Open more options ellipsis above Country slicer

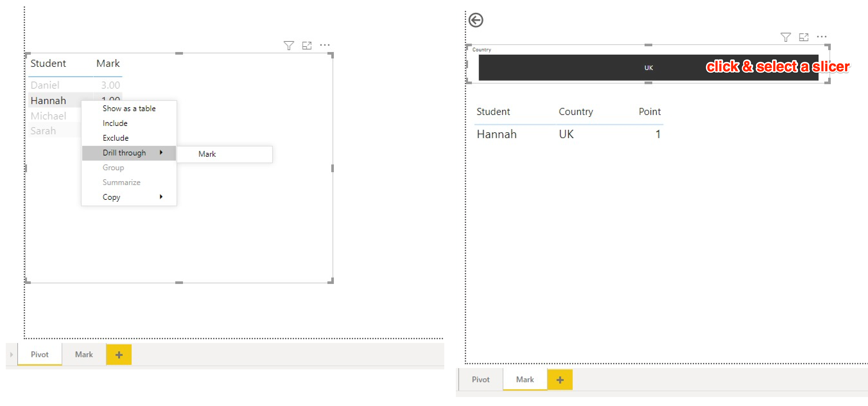coord(821,36)
